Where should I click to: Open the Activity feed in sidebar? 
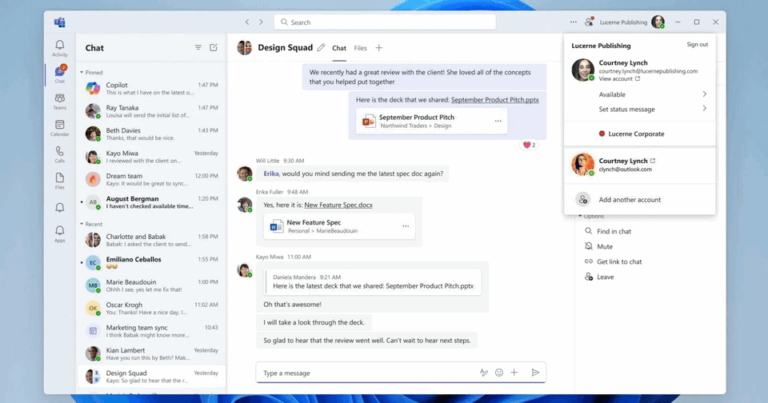[x=60, y=48]
